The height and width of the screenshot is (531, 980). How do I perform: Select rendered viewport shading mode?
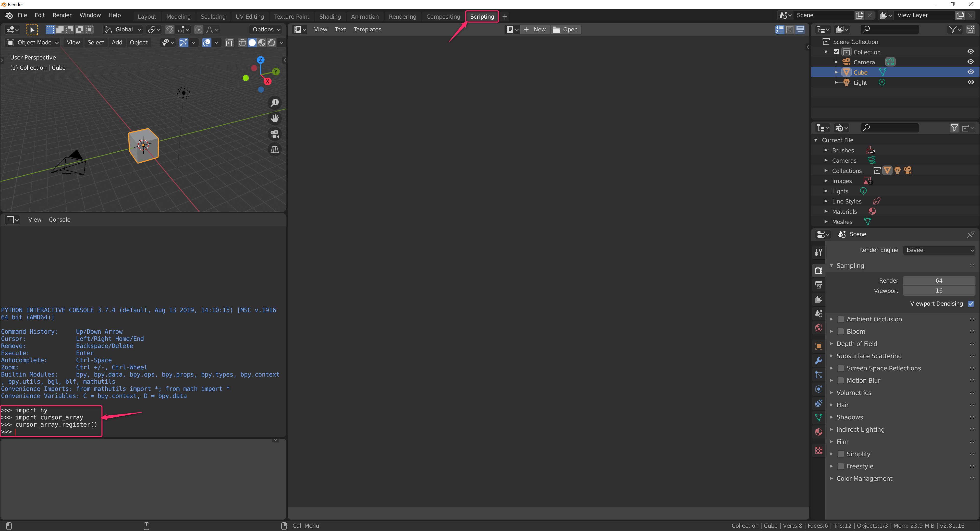pyautogui.click(x=272, y=43)
